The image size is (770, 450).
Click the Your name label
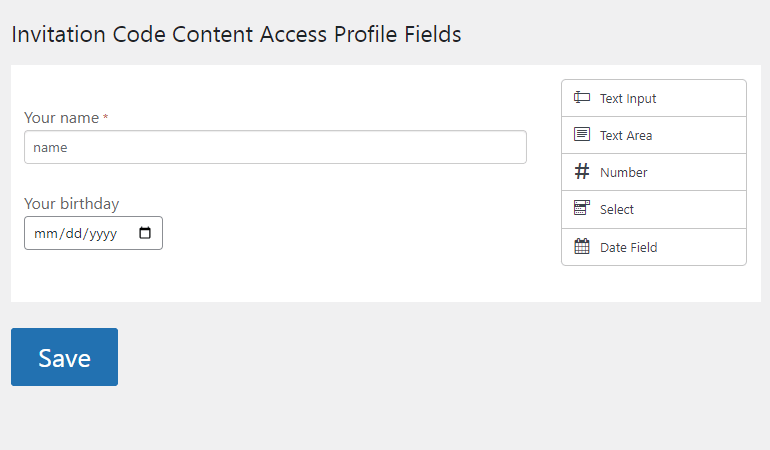click(61, 118)
